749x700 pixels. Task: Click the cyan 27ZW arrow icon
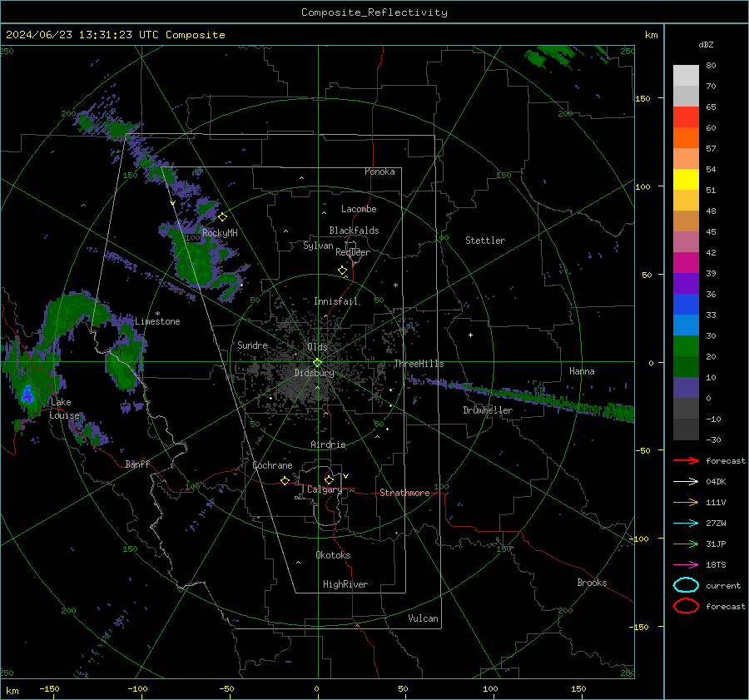(x=686, y=524)
